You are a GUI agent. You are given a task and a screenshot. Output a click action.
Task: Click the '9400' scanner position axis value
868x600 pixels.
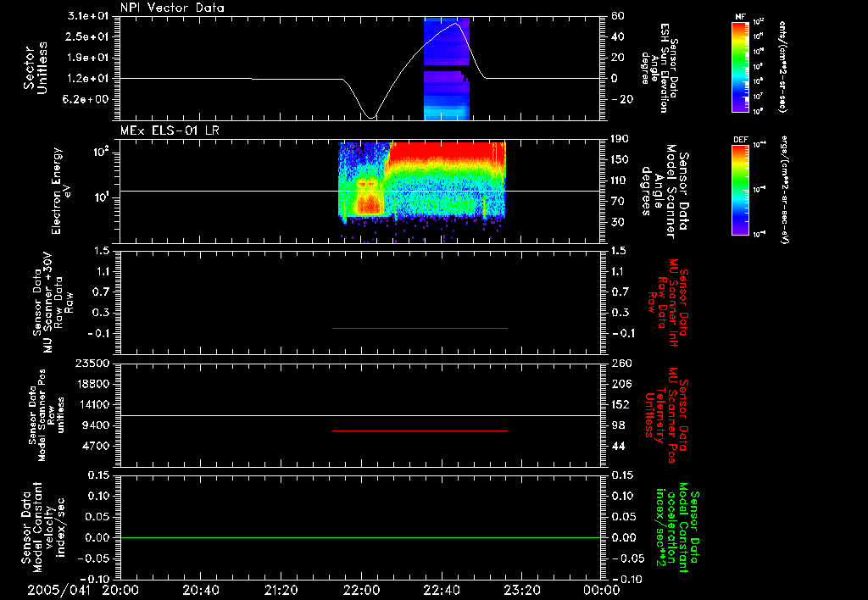point(97,425)
